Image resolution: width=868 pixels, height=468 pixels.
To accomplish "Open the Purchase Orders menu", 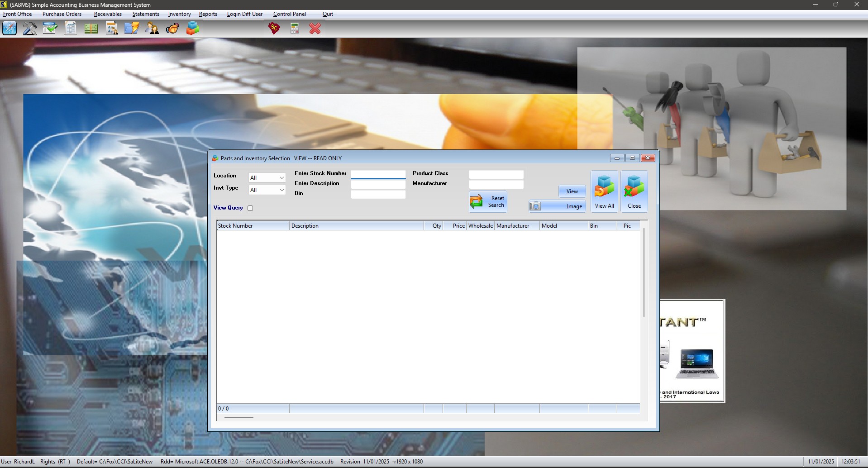I will coord(62,14).
